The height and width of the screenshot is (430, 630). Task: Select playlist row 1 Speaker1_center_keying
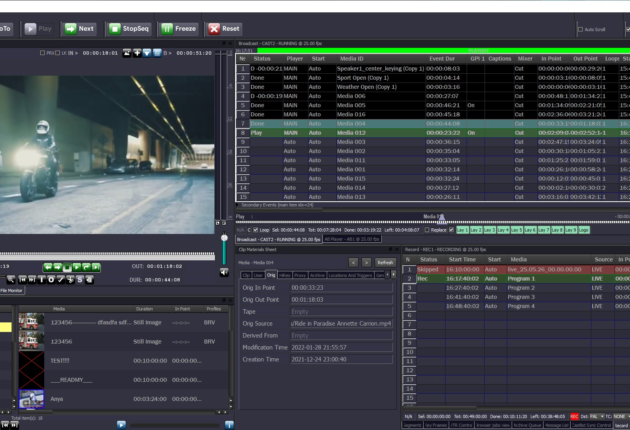432,69
